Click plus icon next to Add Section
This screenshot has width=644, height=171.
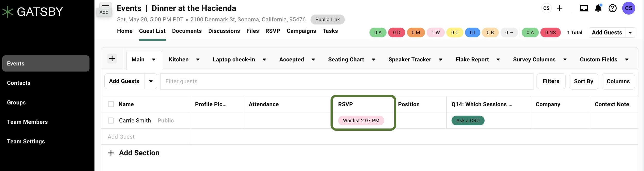coord(111,153)
